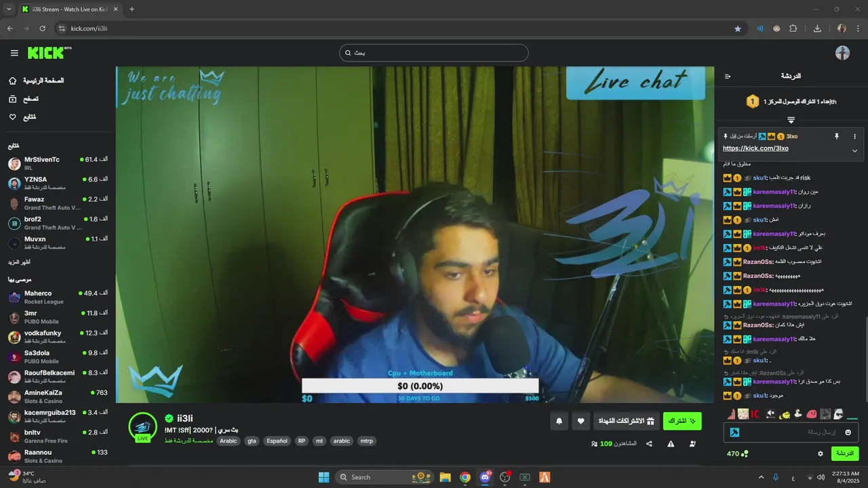868x488 pixels.
Task: Toggle the notification bell for ii3li
Action: click(559, 421)
